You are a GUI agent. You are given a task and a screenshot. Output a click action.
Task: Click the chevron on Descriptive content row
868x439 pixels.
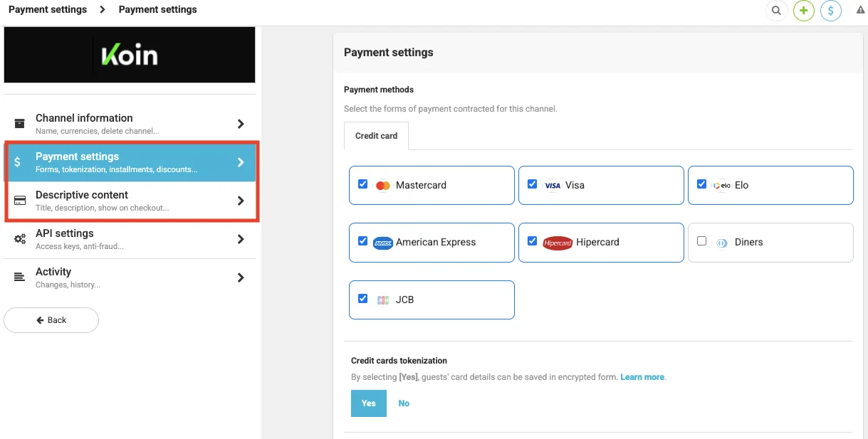[x=241, y=201]
